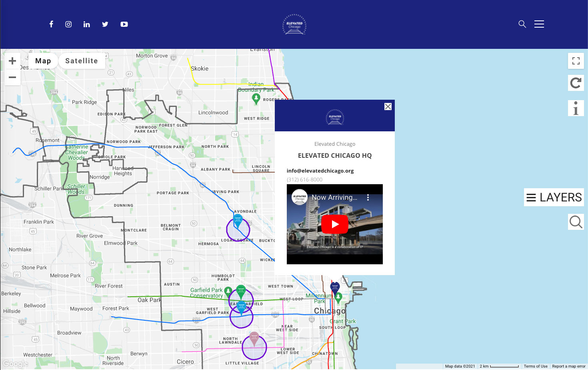588x370 pixels.
Task: Open the Twitter profile icon
Action: point(105,24)
